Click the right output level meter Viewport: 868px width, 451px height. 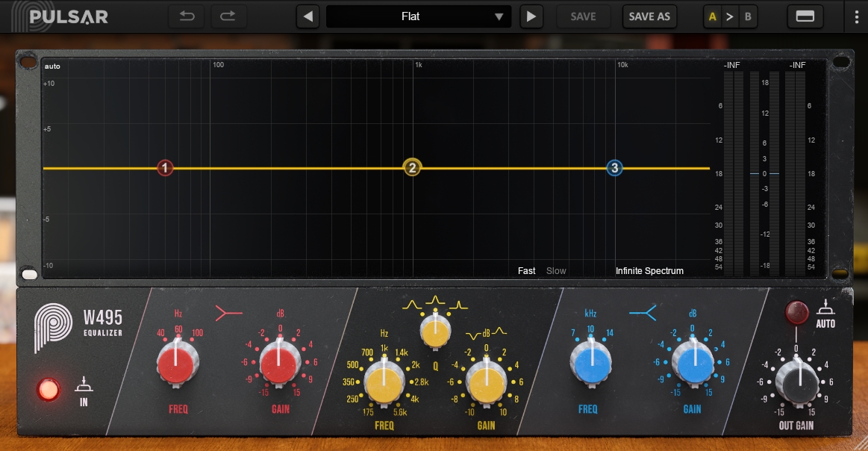click(x=795, y=173)
